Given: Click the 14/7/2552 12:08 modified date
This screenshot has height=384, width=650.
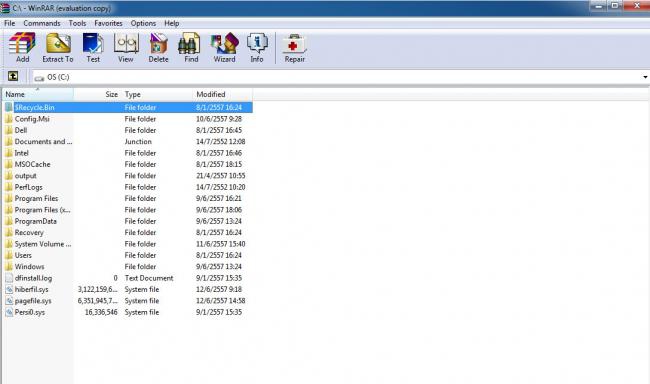Looking at the screenshot, I should 221,141.
